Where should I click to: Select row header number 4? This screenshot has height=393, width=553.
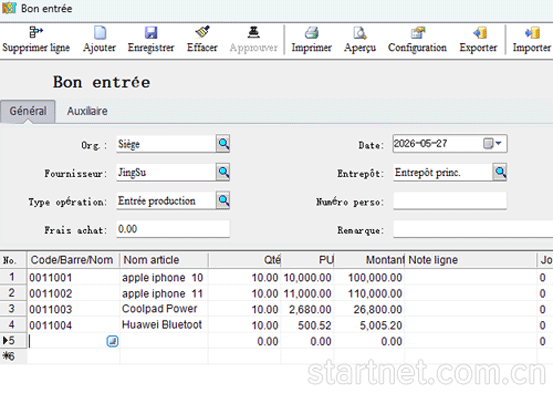coord(13,325)
